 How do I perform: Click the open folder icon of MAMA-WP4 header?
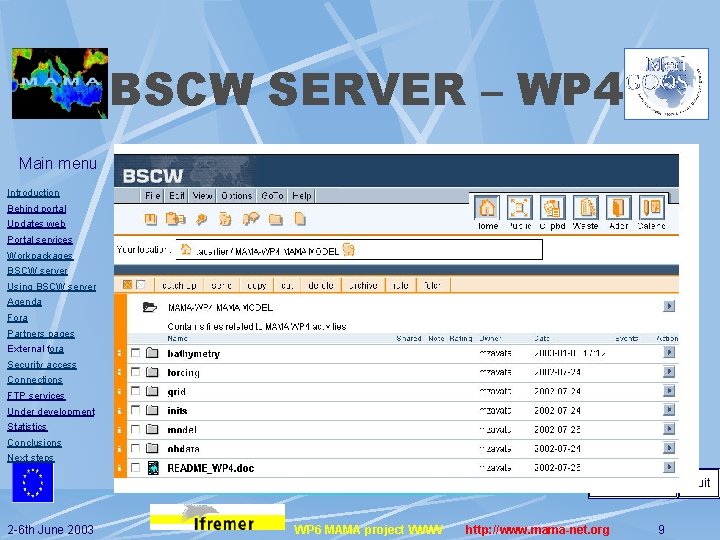coord(150,307)
